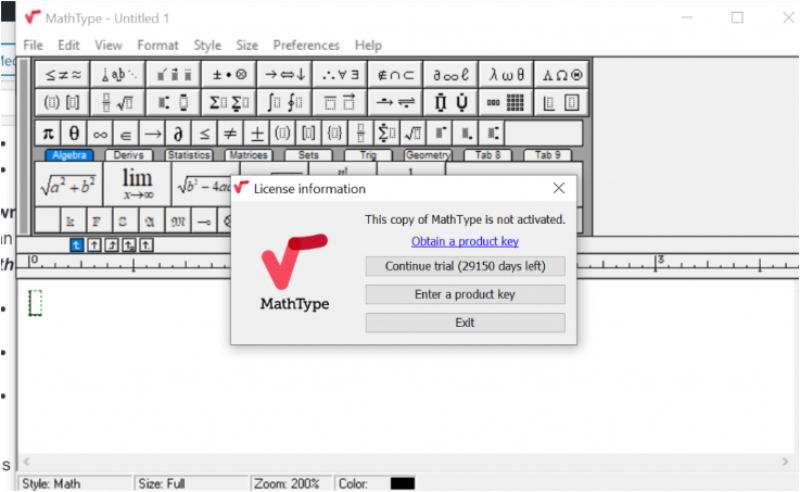Open the operator symbols palette (±•⊗)
The width and height of the screenshot is (800, 492).
tap(229, 75)
